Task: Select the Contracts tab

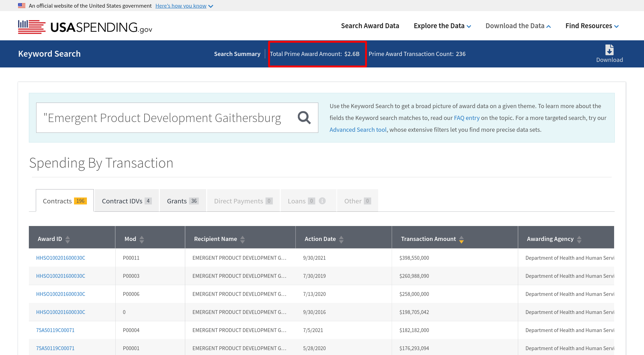Action: click(65, 201)
